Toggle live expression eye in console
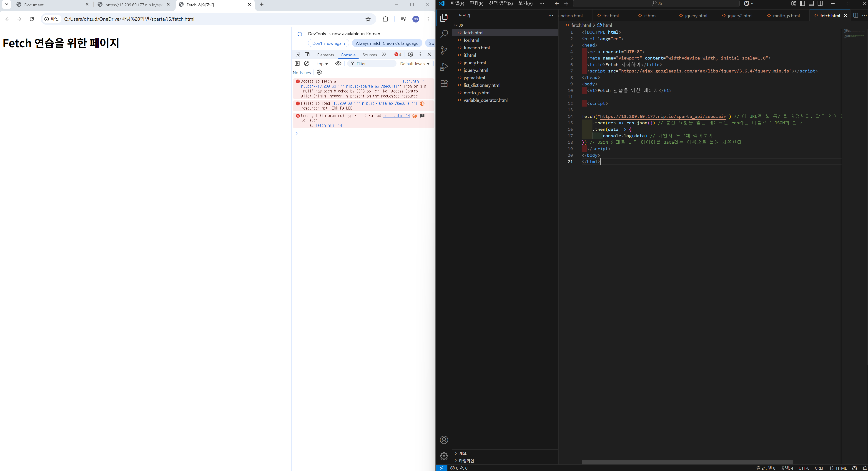Screen dimensions: 868x471 pyautogui.click(x=338, y=63)
